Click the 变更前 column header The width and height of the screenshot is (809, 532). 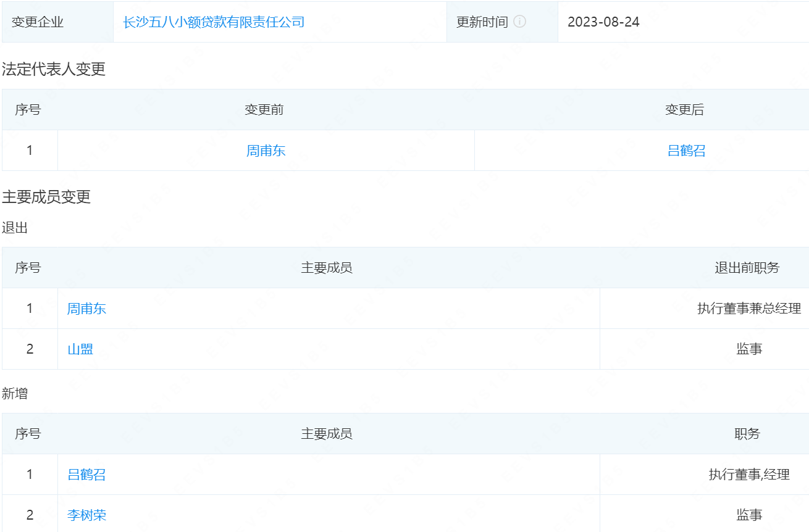pos(264,110)
